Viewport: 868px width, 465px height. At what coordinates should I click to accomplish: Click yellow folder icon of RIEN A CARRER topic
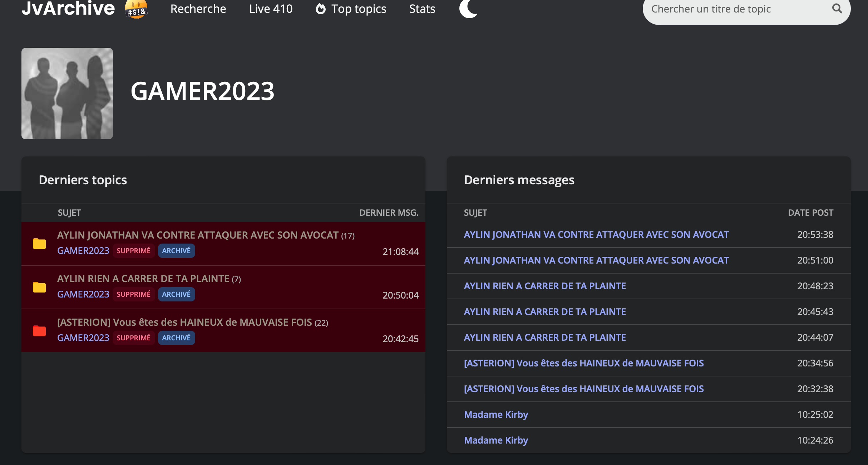[x=39, y=287]
